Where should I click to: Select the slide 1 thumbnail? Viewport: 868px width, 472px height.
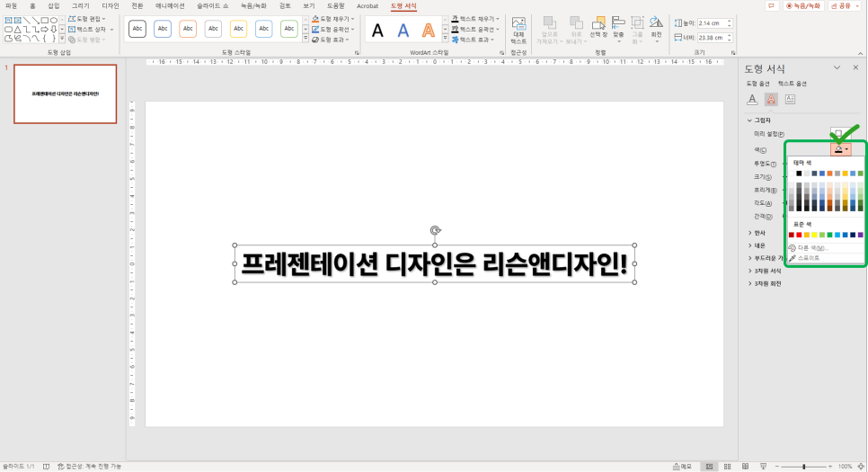point(66,94)
